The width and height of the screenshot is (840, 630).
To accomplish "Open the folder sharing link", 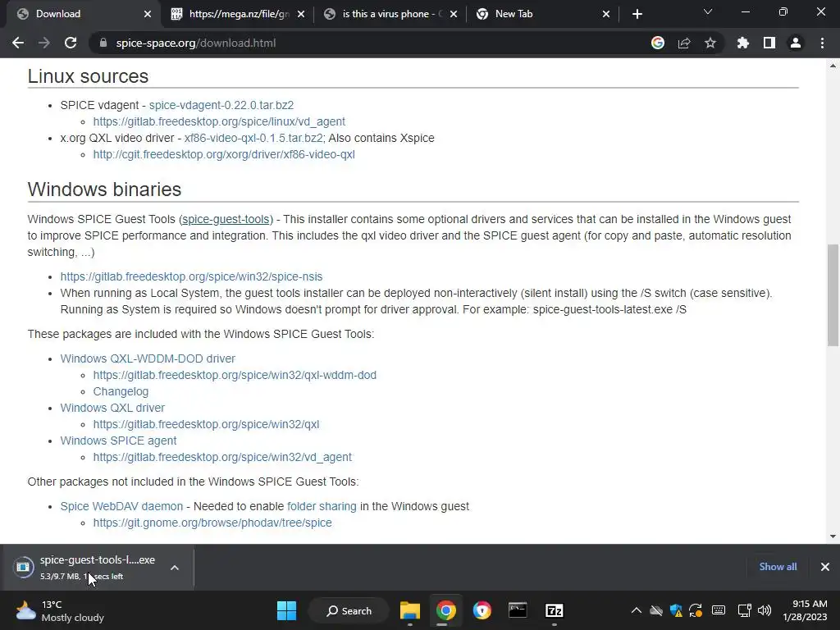I will 322,506.
